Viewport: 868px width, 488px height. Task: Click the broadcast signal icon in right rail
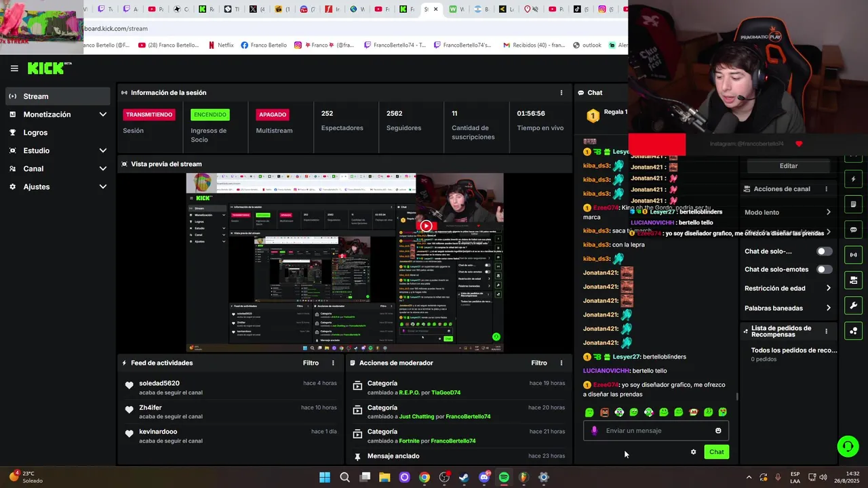point(853,255)
